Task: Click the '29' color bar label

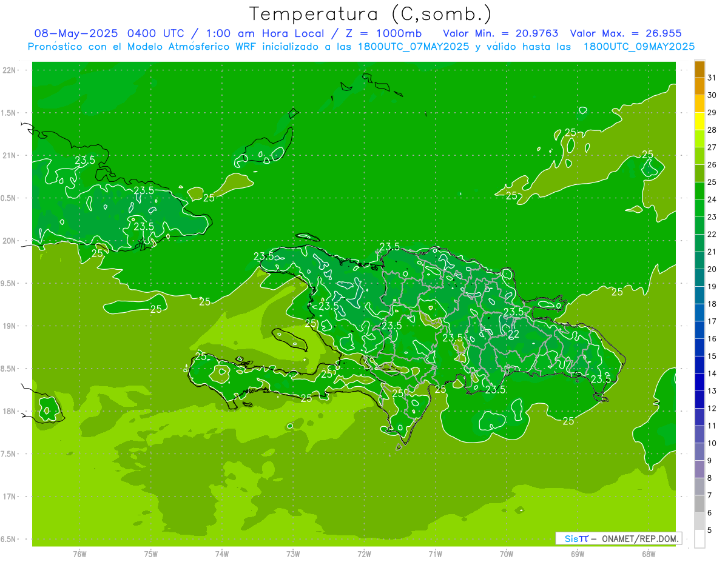Action: 712,112
